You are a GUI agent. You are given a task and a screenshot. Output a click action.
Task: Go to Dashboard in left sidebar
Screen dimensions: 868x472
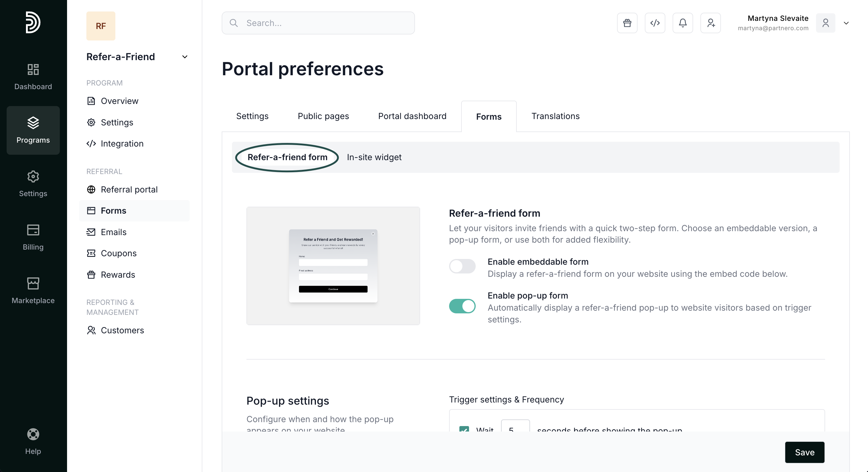[33, 77]
